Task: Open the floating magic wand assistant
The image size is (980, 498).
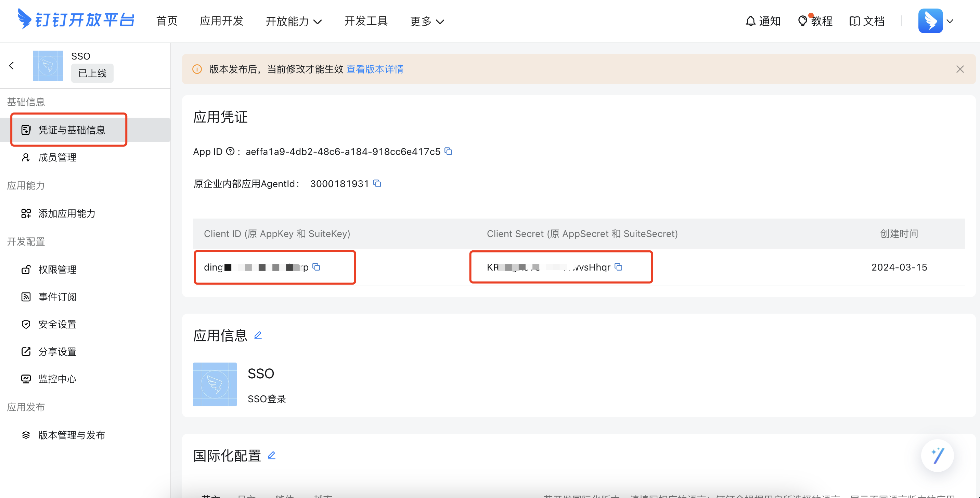Action: 937,456
